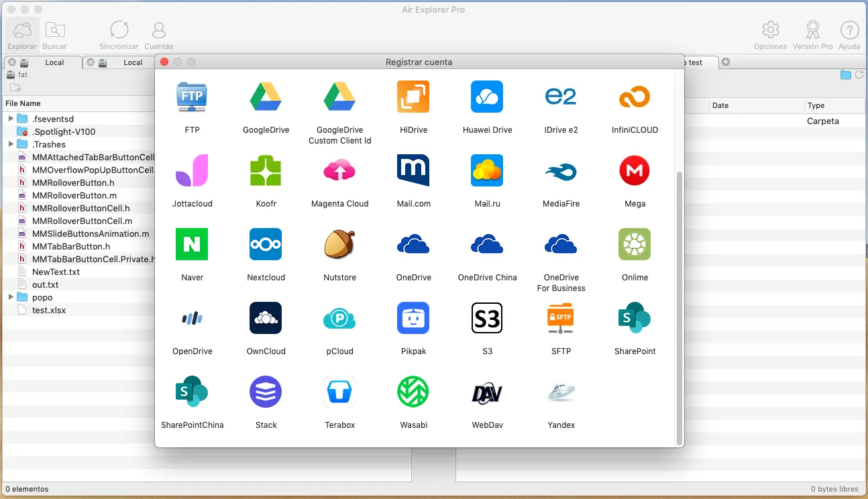
Task: Select the Yandex icon
Action: [x=561, y=392]
